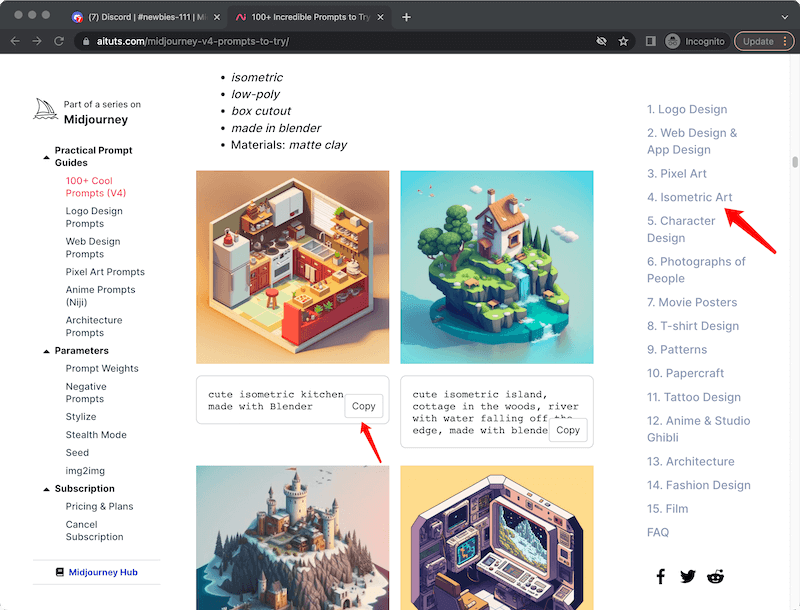Image resolution: width=800 pixels, height=610 pixels.
Task: Open the browser side panel icon
Action: tap(651, 41)
